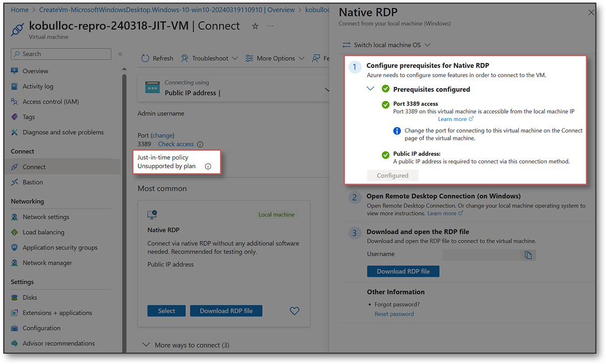Image resolution: width=606 pixels, height=364 pixels.
Task: Click the Just-in-time policy info icon
Action: tap(208, 166)
